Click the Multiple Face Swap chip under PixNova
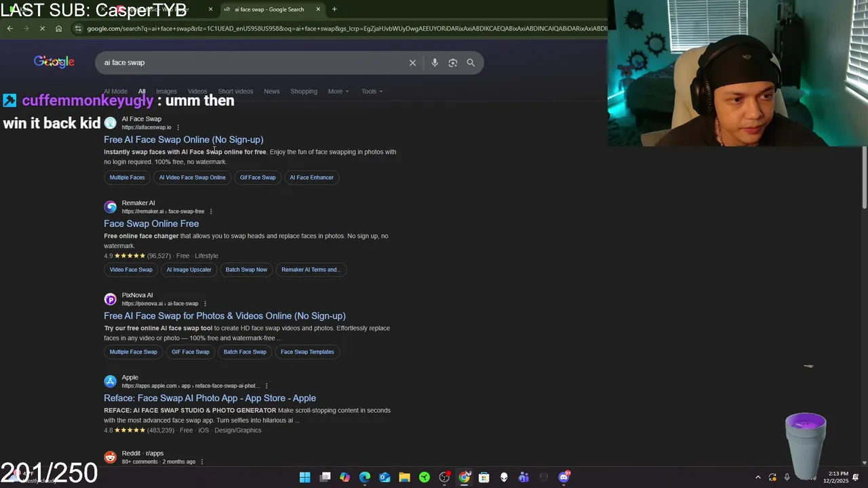This screenshot has width=868, height=488. 134,352
